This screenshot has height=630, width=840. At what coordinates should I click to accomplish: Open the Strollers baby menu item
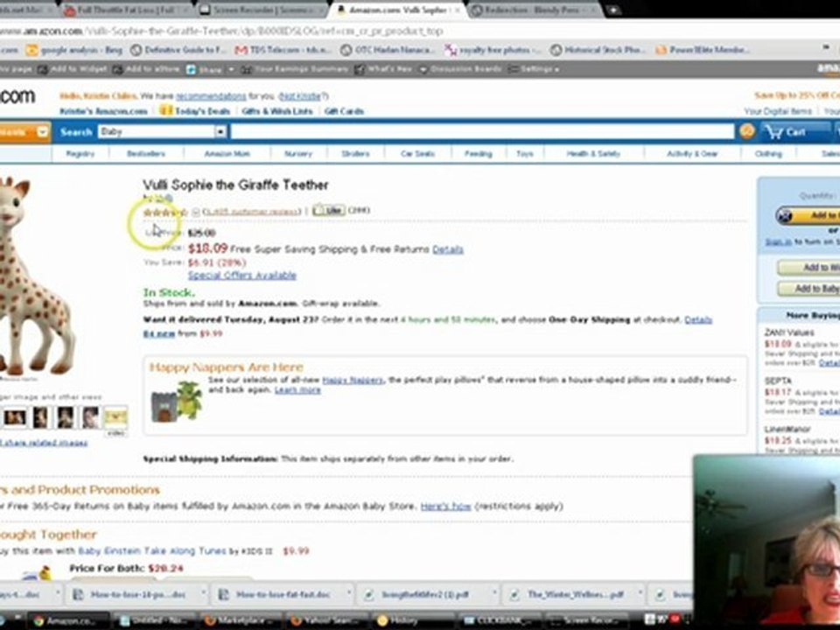tap(355, 154)
